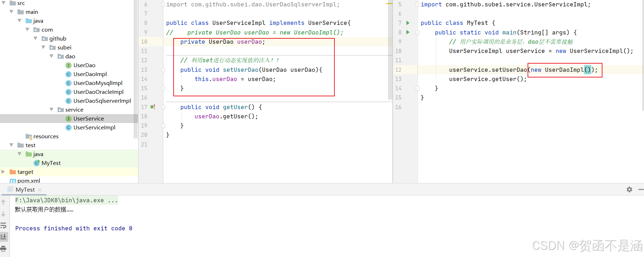The height and width of the screenshot is (257, 644).
Task: Click 'userService.getUser();' in MyTest
Action: pos(488,79)
